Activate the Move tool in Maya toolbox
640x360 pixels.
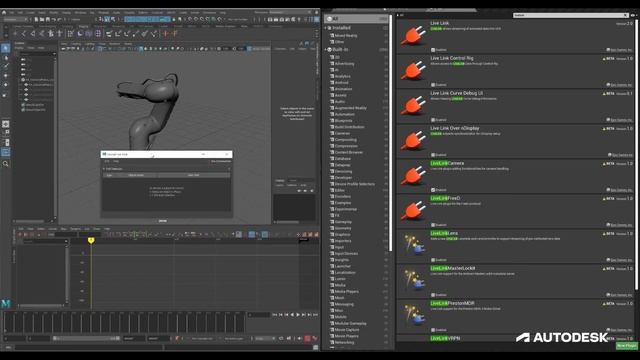point(5,76)
